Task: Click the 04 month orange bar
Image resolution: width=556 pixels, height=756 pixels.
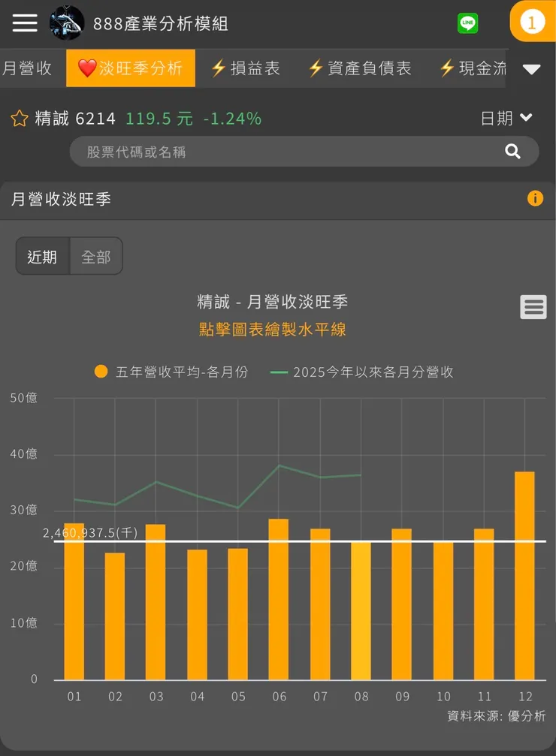Action: 197,615
